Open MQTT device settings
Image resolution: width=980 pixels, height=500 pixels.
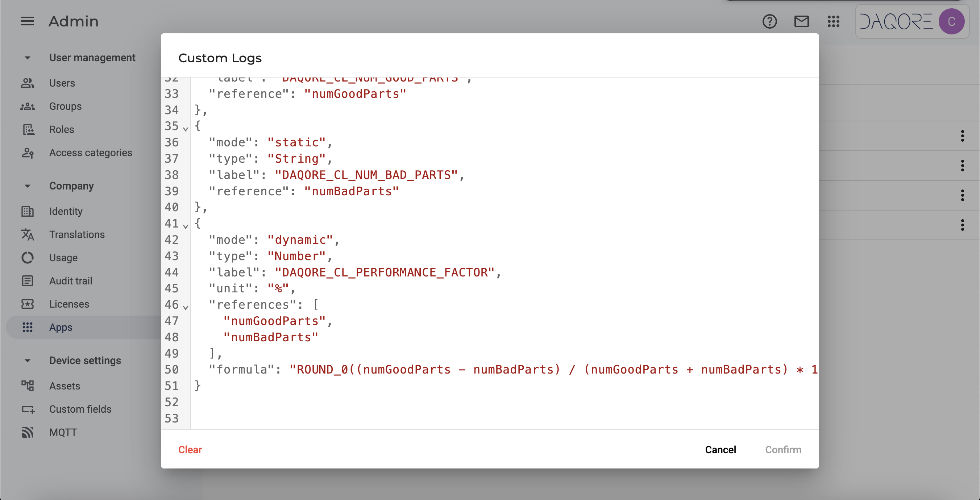[63, 432]
